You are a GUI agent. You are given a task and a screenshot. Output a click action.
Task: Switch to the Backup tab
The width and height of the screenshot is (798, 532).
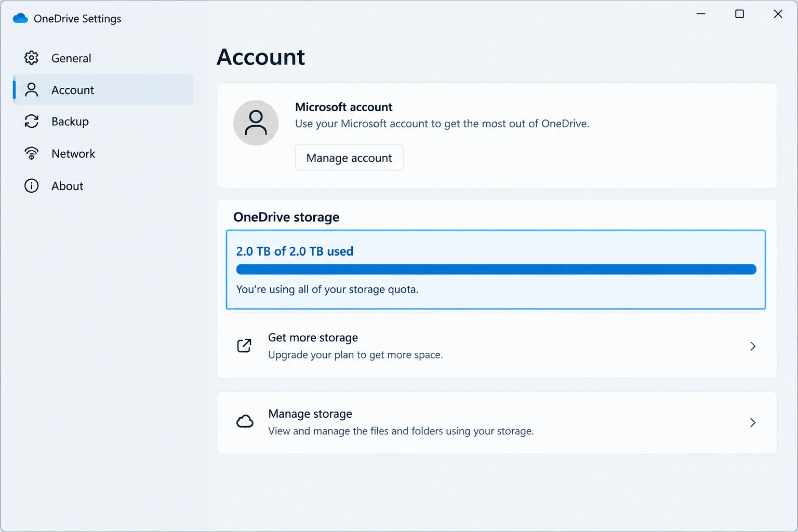click(103, 122)
